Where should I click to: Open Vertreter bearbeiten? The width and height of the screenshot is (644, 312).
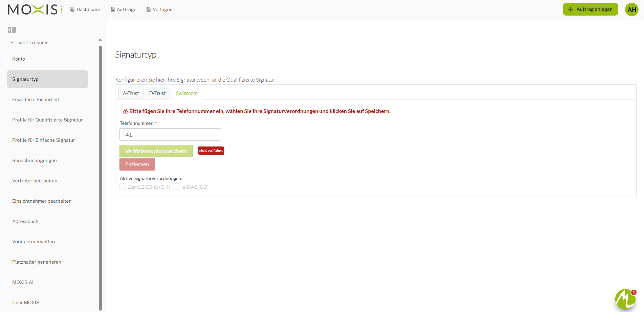(47, 181)
